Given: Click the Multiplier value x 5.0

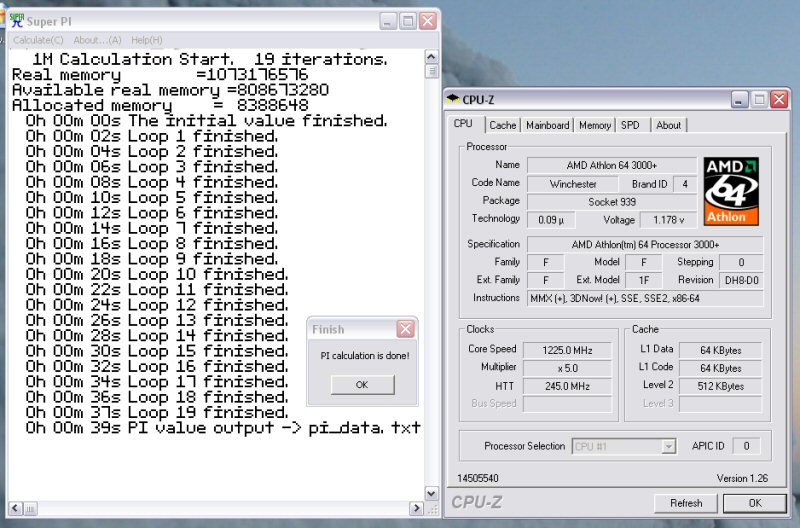Looking at the screenshot, I should tap(567, 368).
